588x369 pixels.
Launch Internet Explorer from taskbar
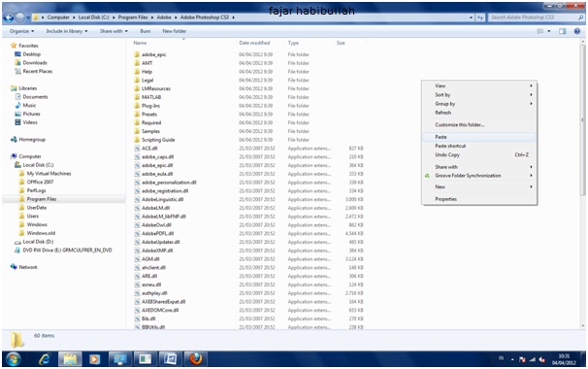pos(45,359)
